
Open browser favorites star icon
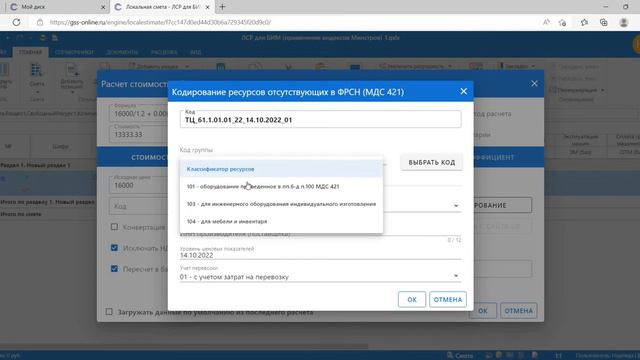(584, 22)
